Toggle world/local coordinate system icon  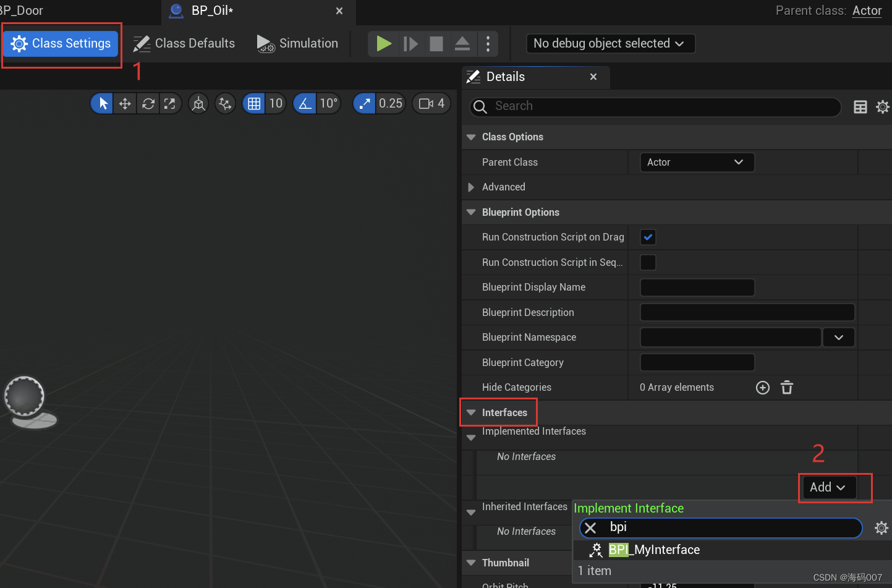click(x=198, y=103)
